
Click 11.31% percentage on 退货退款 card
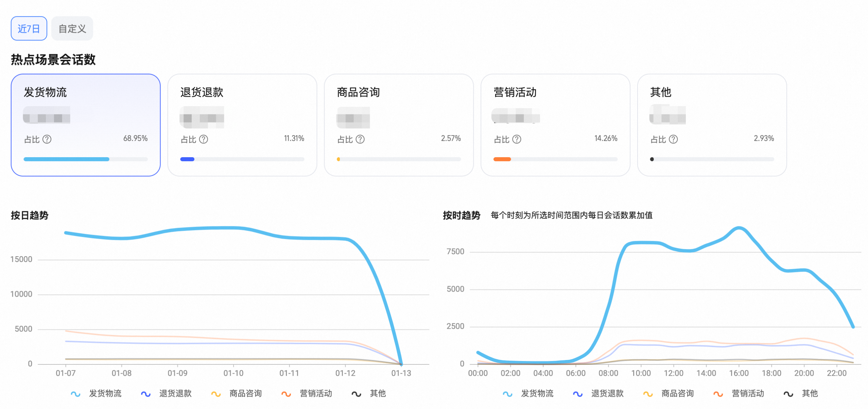click(x=294, y=138)
